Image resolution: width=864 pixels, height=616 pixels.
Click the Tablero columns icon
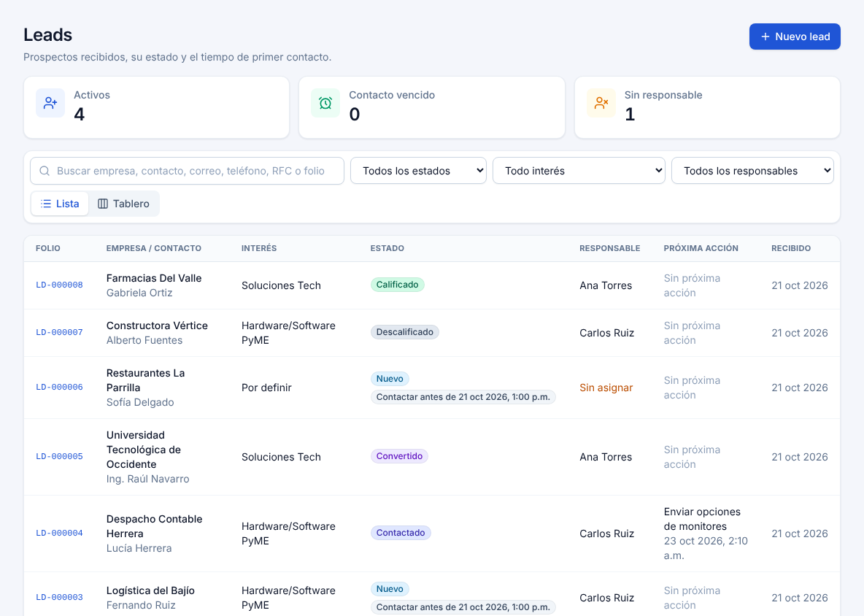click(103, 204)
